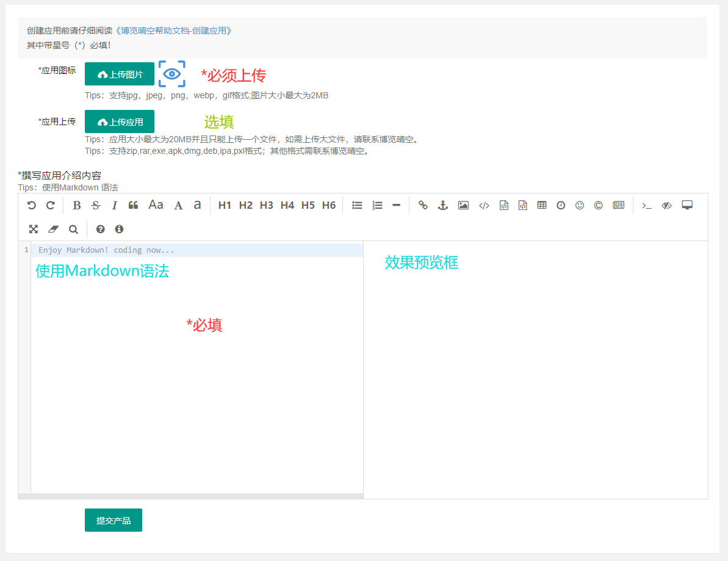Open search in the editor

73,229
